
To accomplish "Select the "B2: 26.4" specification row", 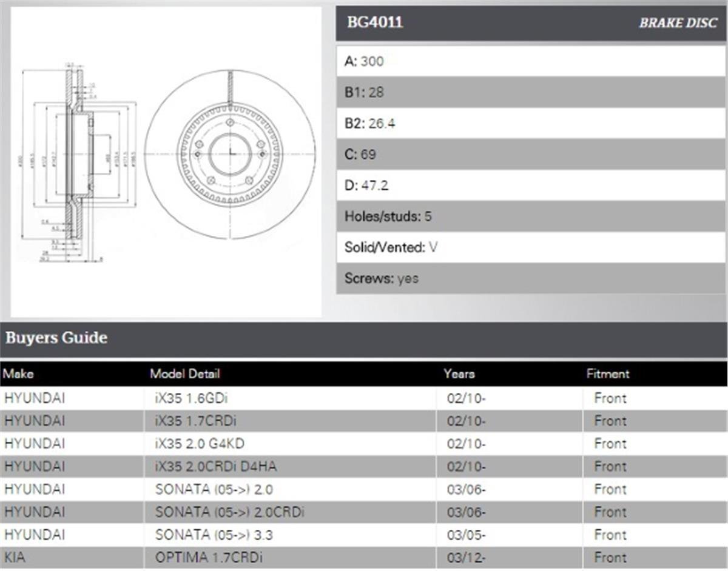I will point(531,123).
